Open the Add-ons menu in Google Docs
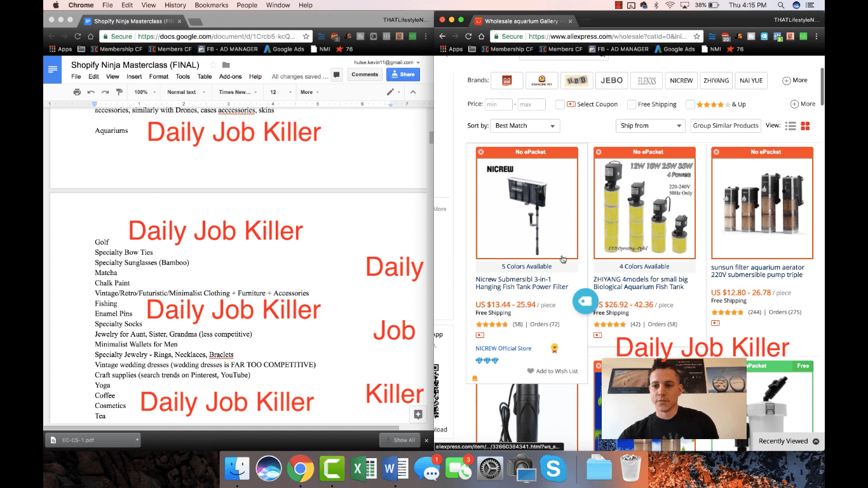The height and width of the screenshot is (488, 868). pos(231,76)
